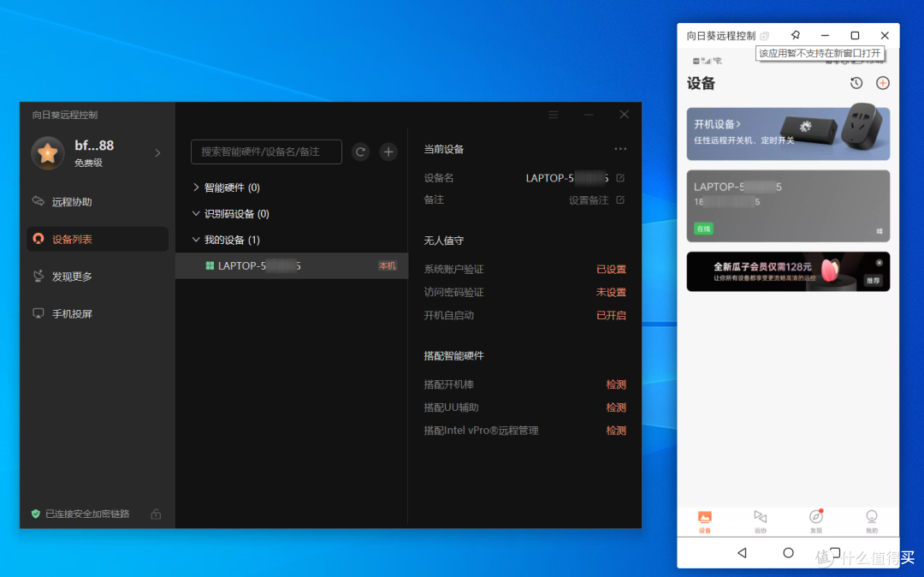Viewport: 924px width, 577px height.
Task: Click 未设置 for 访问密码验证
Action: pyautogui.click(x=611, y=292)
